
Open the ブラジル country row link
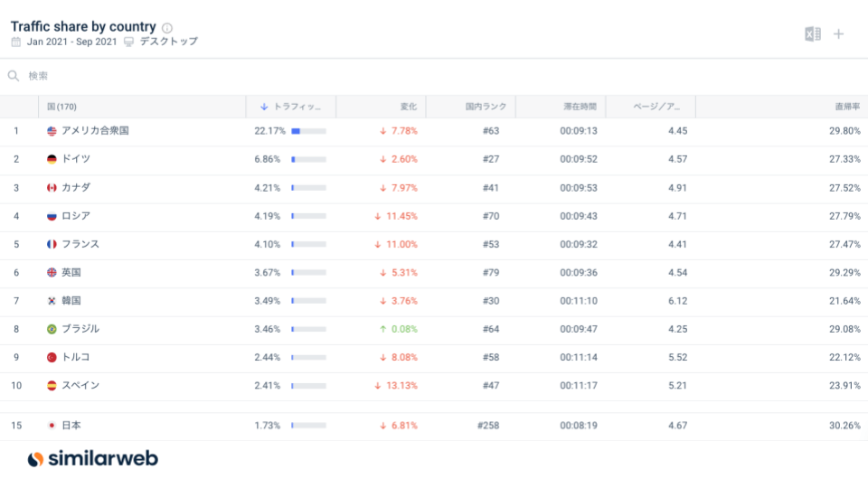point(80,329)
